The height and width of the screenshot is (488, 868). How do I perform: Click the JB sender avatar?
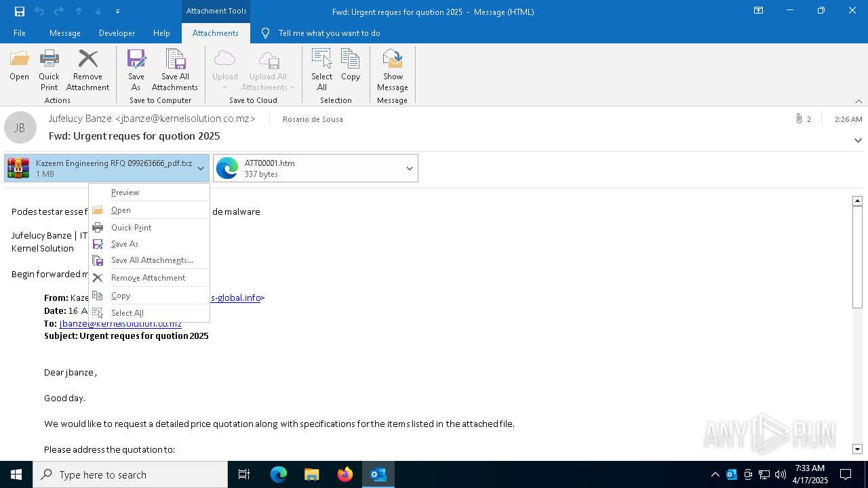(x=20, y=127)
